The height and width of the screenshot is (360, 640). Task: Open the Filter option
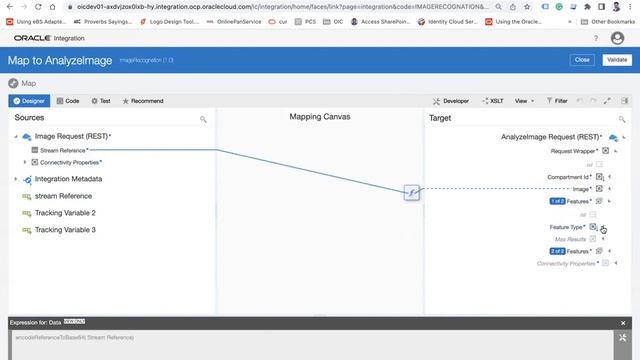coord(557,101)
